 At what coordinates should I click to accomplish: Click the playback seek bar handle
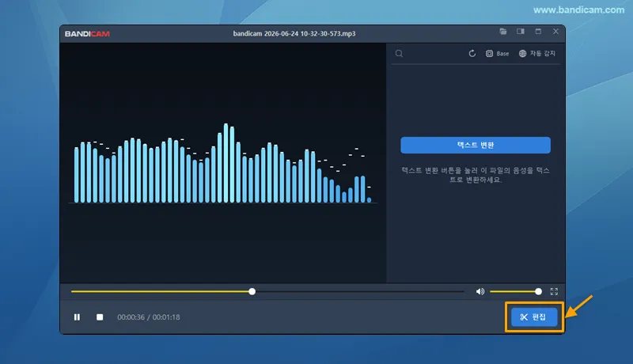252,291
